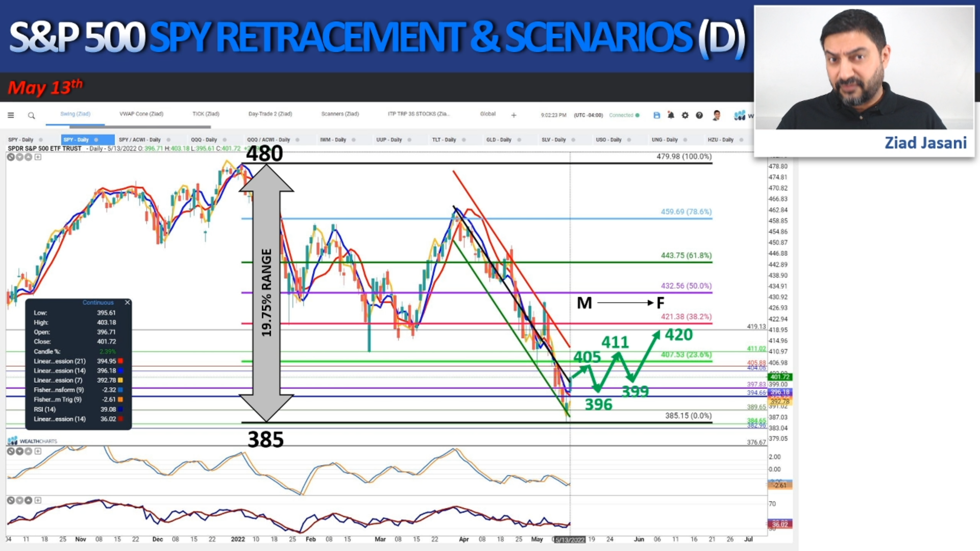This screenshot has width=980, height=551.
Task: Switch to the Scanners (Ziad) workspace tab
Action: pos(340,114)
